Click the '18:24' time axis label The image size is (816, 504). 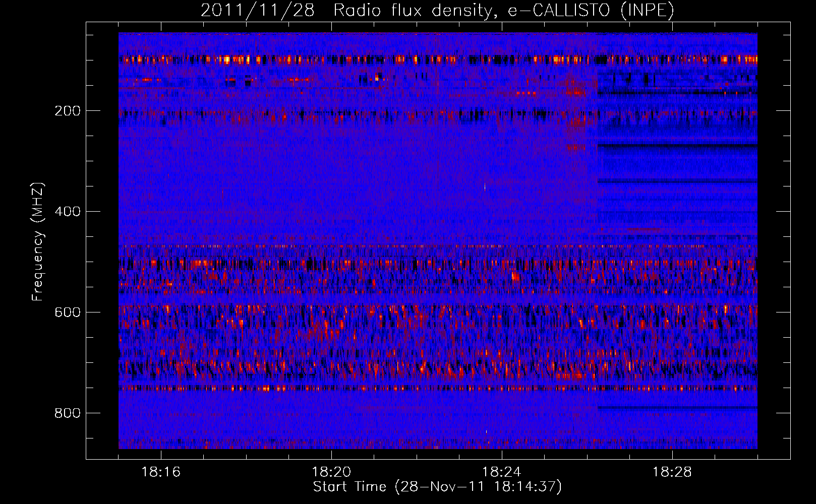[x=502, y=472]
